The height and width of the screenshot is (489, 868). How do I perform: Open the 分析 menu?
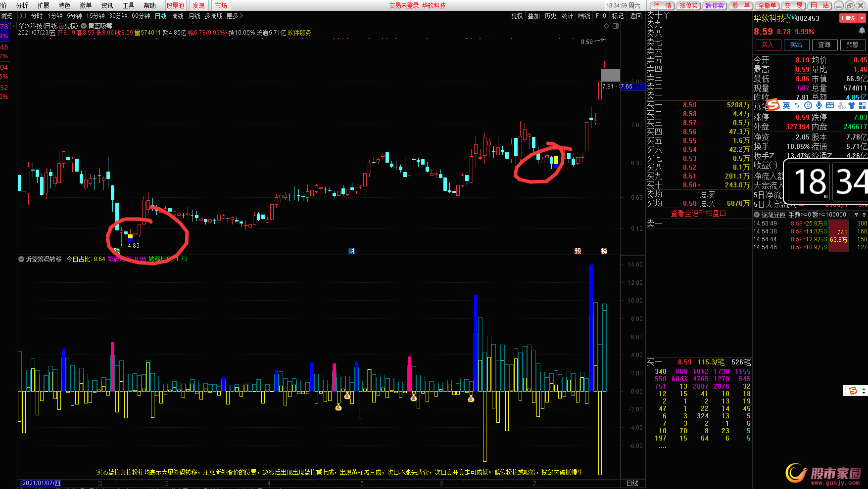point(22,5)
